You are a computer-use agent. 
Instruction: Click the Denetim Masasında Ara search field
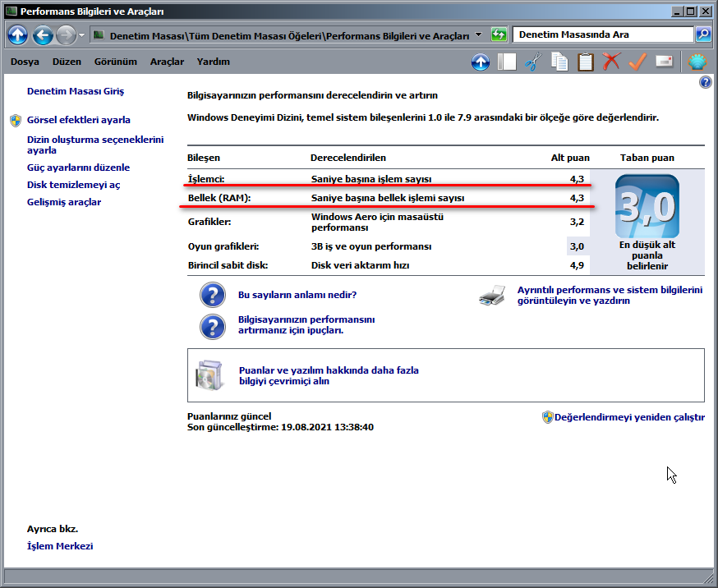click(x=603, y=34)
